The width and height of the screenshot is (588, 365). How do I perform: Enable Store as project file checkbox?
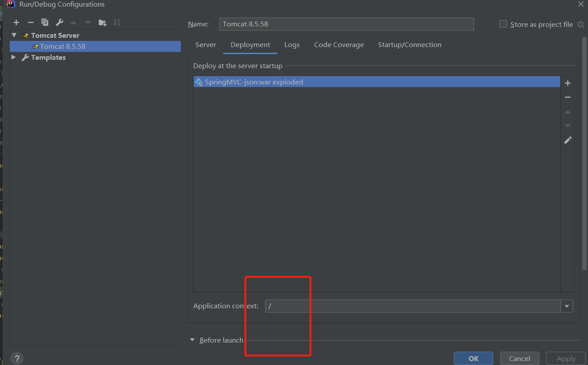(503, 24)
